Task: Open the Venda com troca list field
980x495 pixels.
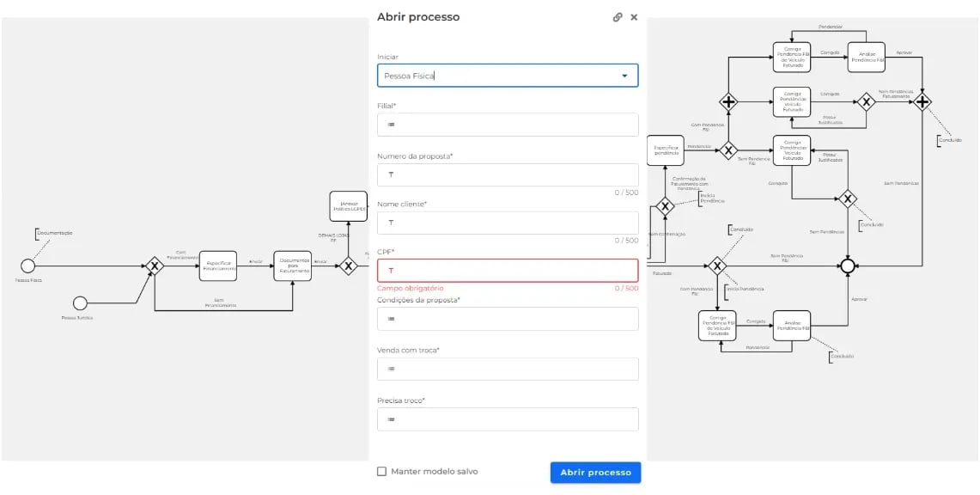Action: click(x=508, y=369)
